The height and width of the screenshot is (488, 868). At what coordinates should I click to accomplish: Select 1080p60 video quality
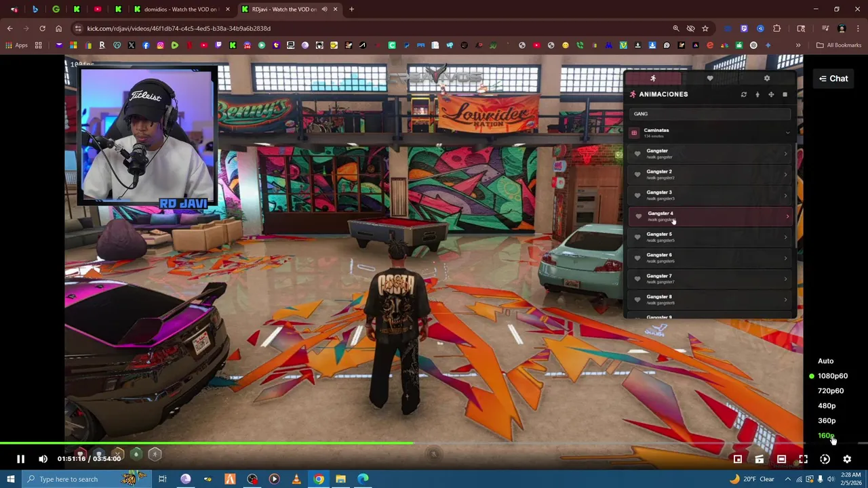(x=832, y=375)
